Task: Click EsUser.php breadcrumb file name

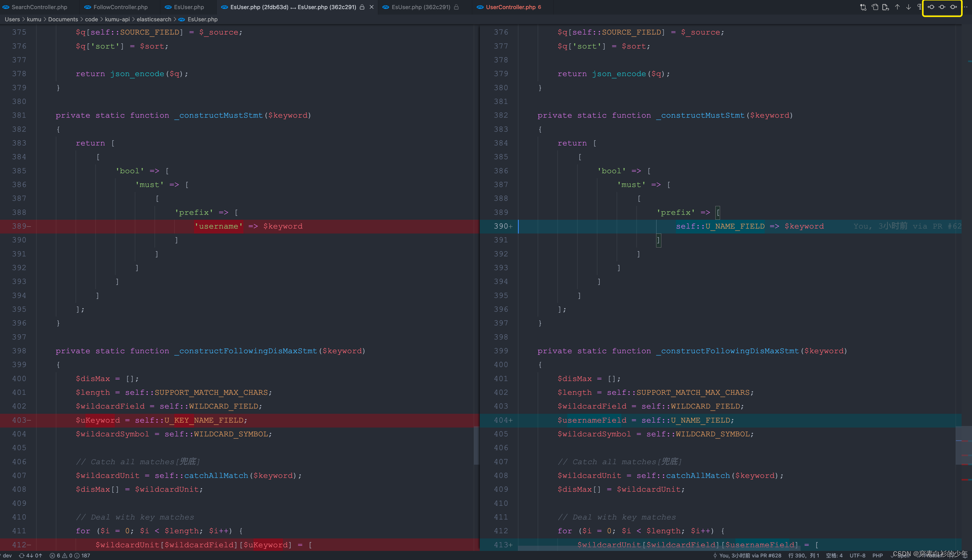Action: [x=202, y=19]
